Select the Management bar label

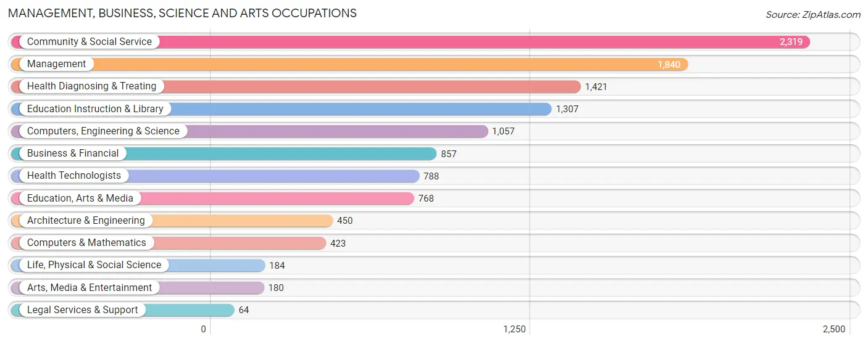[x=57, y=64]
